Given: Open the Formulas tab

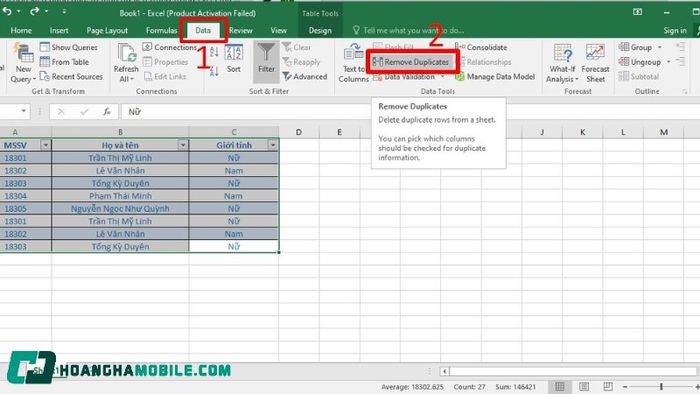Looking at the screenshot, I should click(x=162, y=30).
